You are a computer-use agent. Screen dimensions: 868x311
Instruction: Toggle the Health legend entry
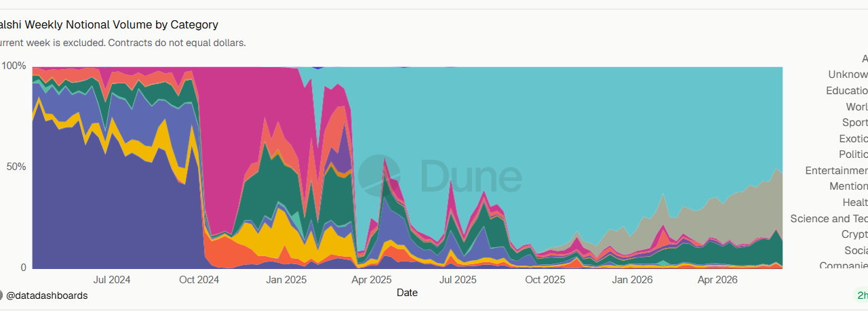pyautogui.click(x=855, y=203)
